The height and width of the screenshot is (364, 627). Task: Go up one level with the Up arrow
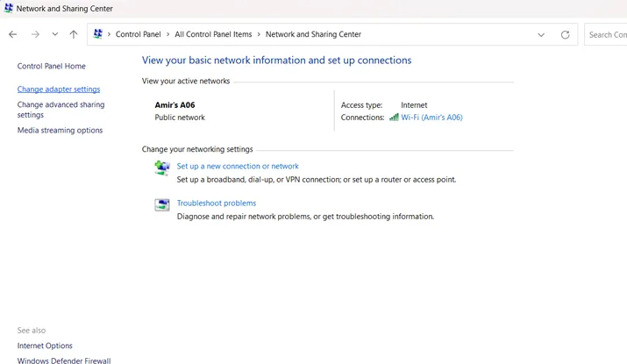(x=74, y=34)
